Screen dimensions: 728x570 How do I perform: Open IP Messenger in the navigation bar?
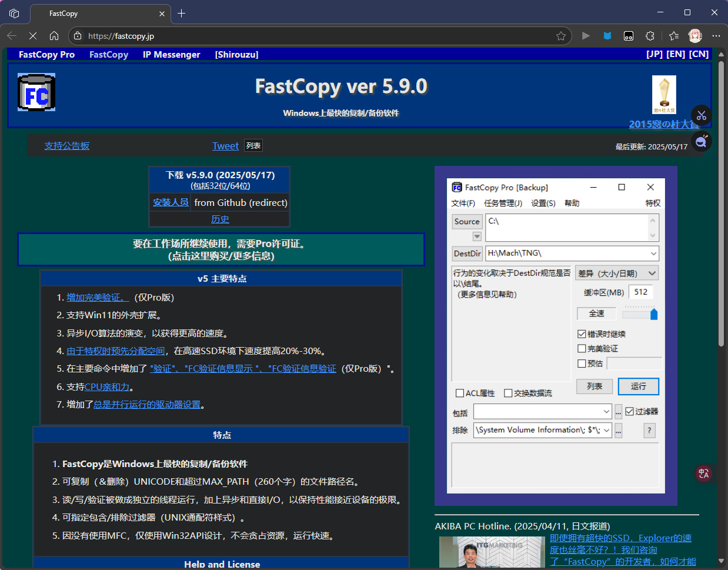(x=171, y=54)
